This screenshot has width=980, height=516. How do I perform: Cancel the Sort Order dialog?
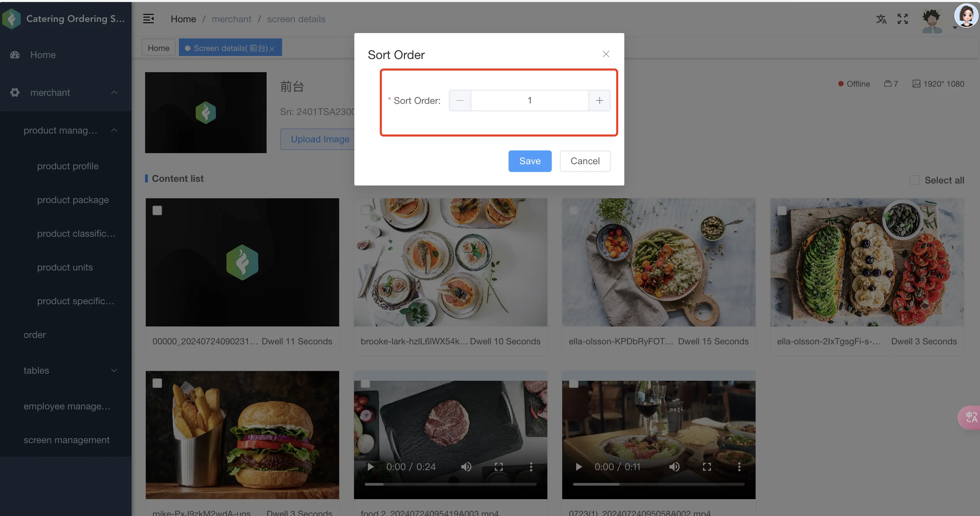[x=585, y=161]
